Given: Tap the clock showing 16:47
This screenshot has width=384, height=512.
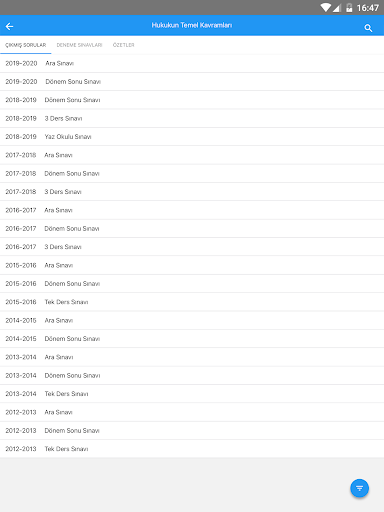Looking at the screenshot, I should 368,8.
